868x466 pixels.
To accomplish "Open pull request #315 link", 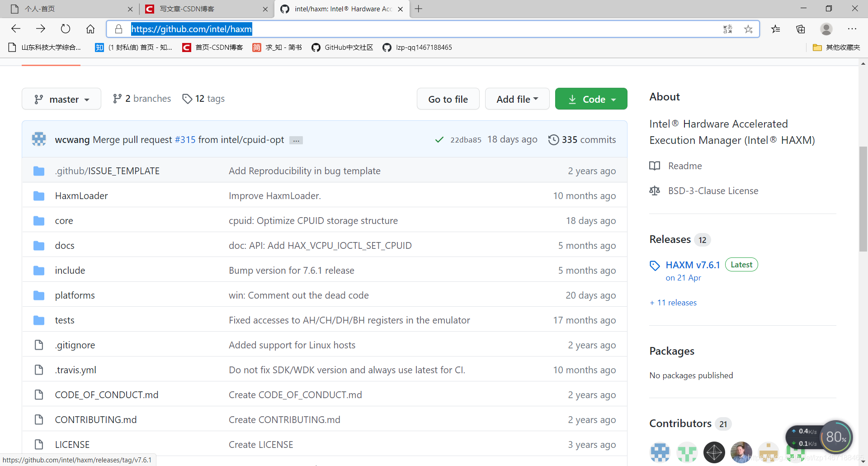I will [x=185, y=140].
